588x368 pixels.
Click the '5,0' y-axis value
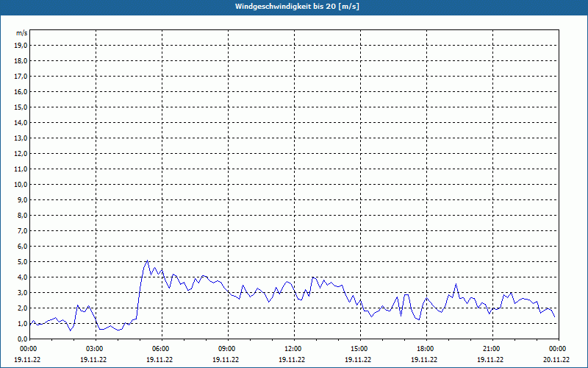22,261
